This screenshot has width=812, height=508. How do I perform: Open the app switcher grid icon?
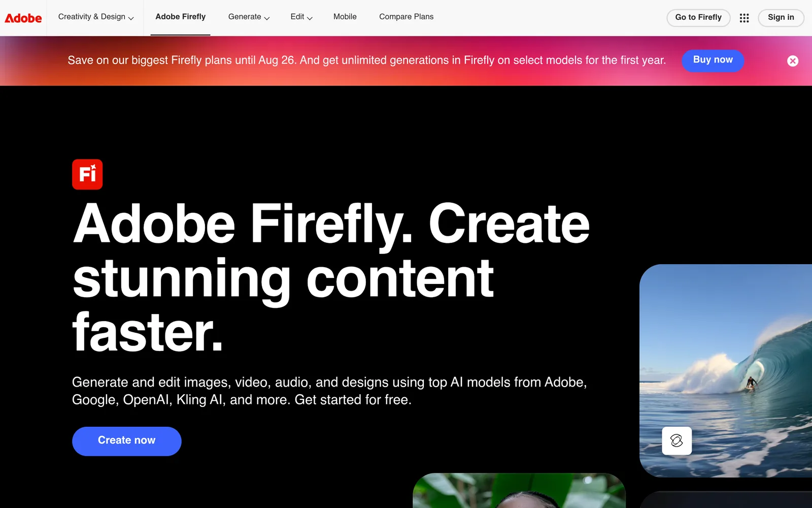(744, 18)
